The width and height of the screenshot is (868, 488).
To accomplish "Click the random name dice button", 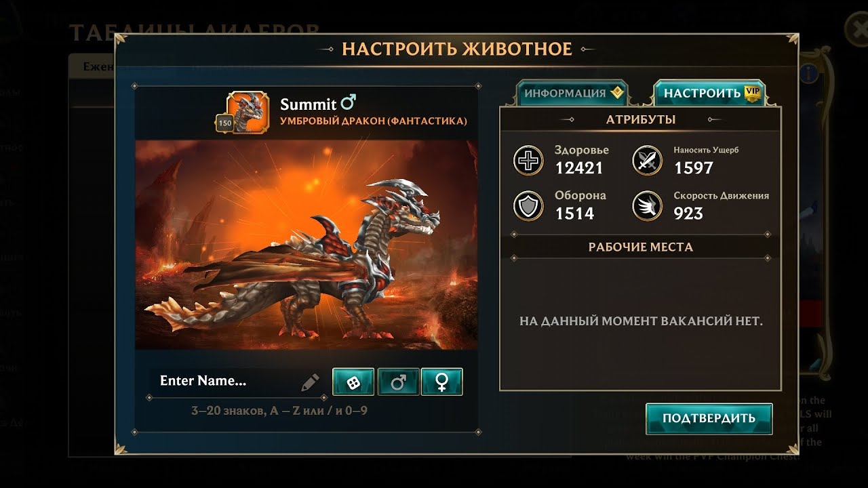I will coord(353,382).
